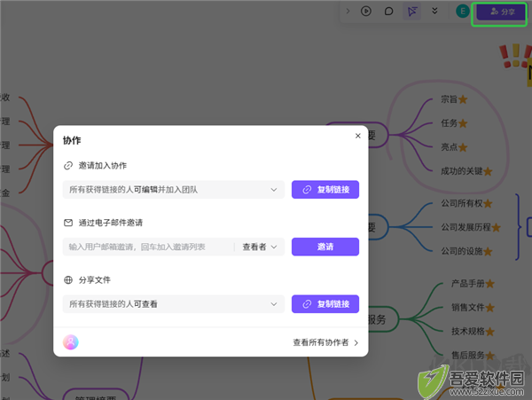Select the 公司发展历程 node
Viewport: 532px width, 400px height.
tap(465, 227)
